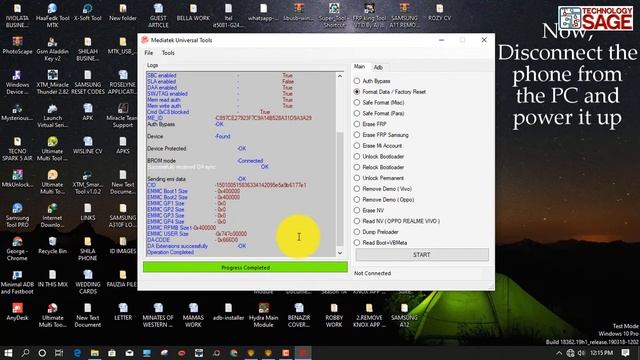This screenshot has width=640, height=360.
Task: Open File Explorer from taskbar
Action: pyautogui.click(x=94, y=353)
